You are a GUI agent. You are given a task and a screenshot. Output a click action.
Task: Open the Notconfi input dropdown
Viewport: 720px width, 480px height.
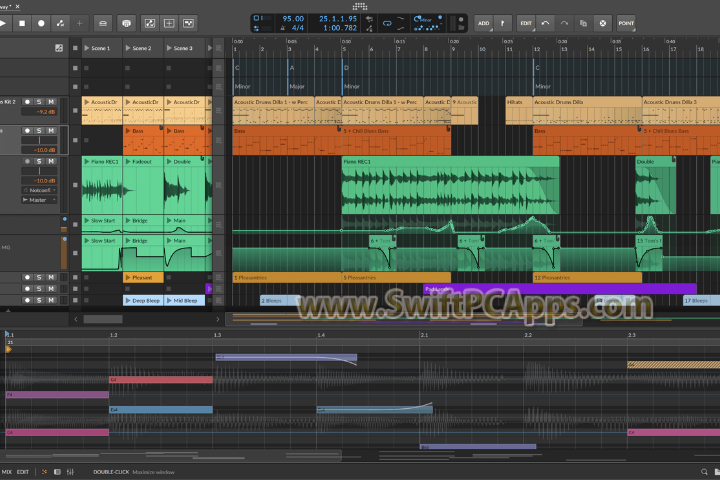coord(39,190)
